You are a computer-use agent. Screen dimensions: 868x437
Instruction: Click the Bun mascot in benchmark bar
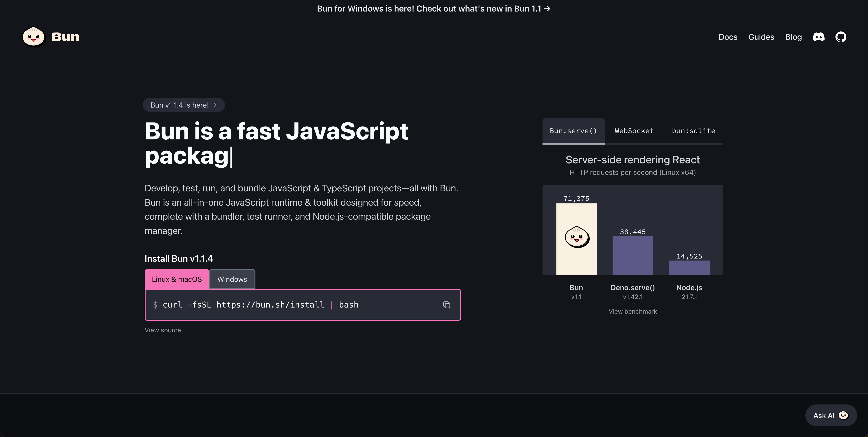577,237
